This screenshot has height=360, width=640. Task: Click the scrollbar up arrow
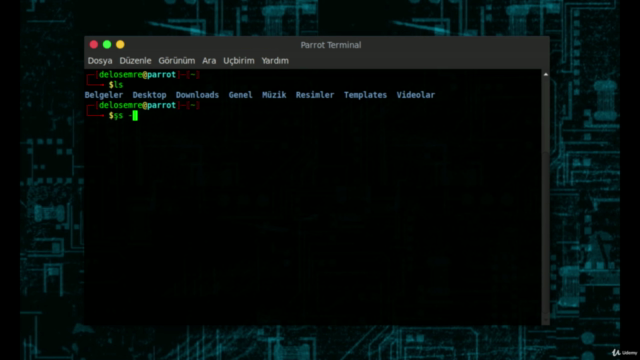[546, 74]
